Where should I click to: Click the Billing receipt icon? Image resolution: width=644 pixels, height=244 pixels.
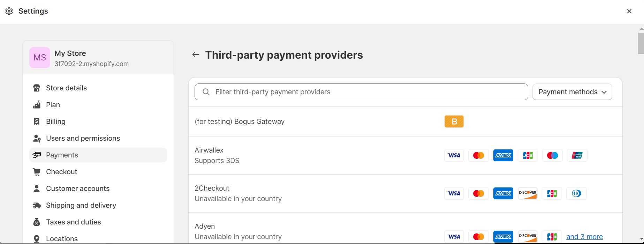pos(37,121)
